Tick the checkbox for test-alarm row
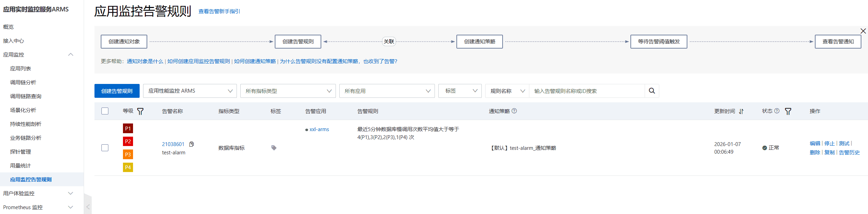This screenshot has height=214, width=868. pyautogui.click(x=105, y=148)
